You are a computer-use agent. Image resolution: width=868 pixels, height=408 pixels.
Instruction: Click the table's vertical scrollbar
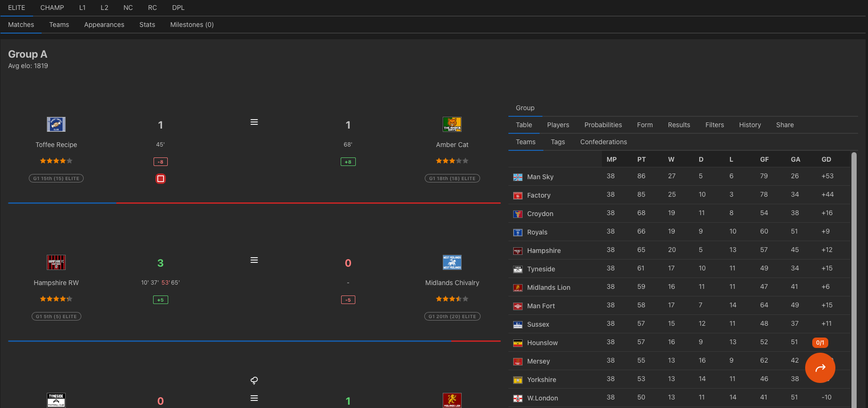pos(853,279)
